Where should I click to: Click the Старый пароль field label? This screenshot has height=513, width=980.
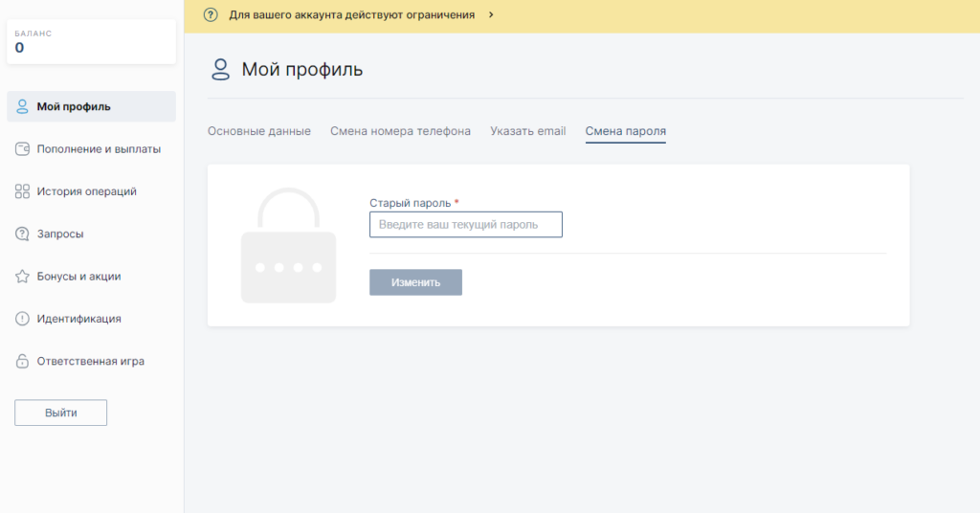point(410,203)
